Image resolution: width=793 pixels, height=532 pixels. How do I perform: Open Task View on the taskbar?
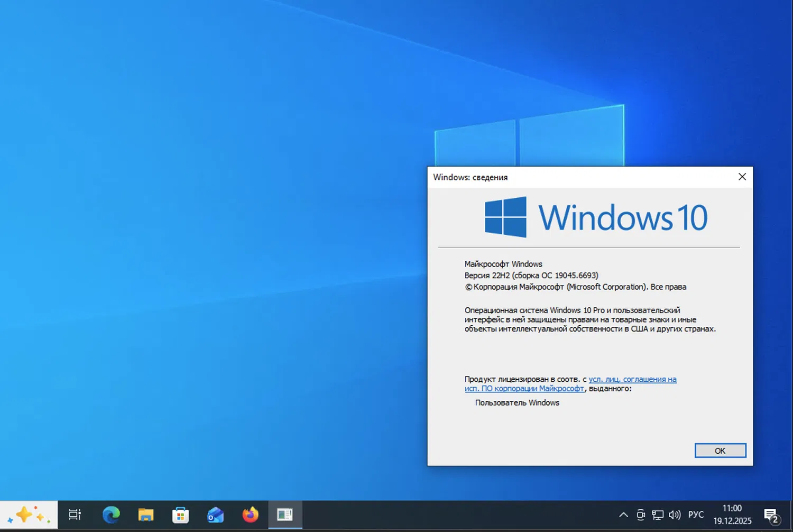pyautogui.click(x=75, y=515)
